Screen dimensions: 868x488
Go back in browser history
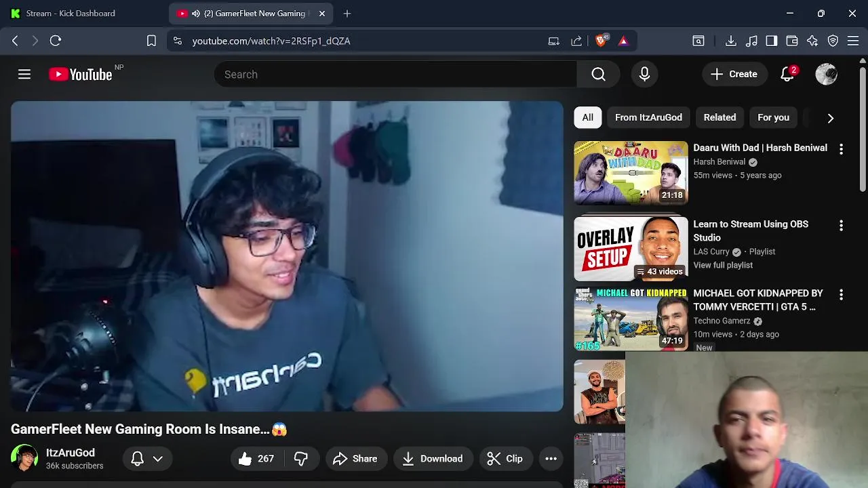pos(15,41)
